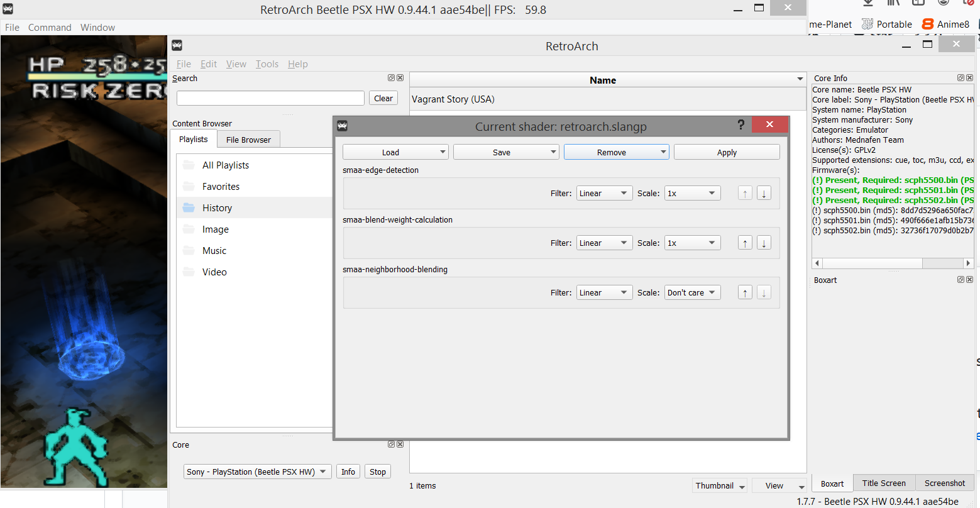This screenshot has width=980, height=508.
Task: Open the Save shader dropdown
Action: click(506, 152)
